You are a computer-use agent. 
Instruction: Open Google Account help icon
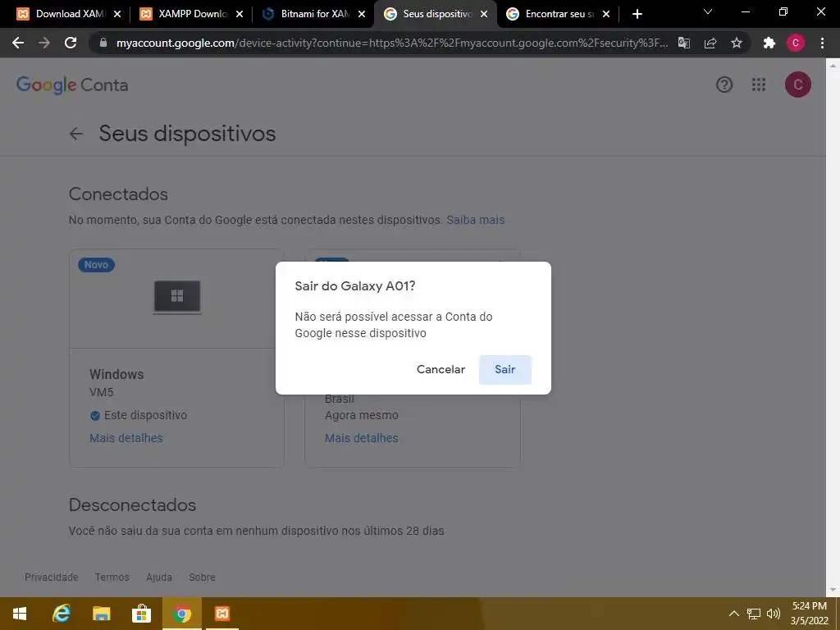click(724, 84)
